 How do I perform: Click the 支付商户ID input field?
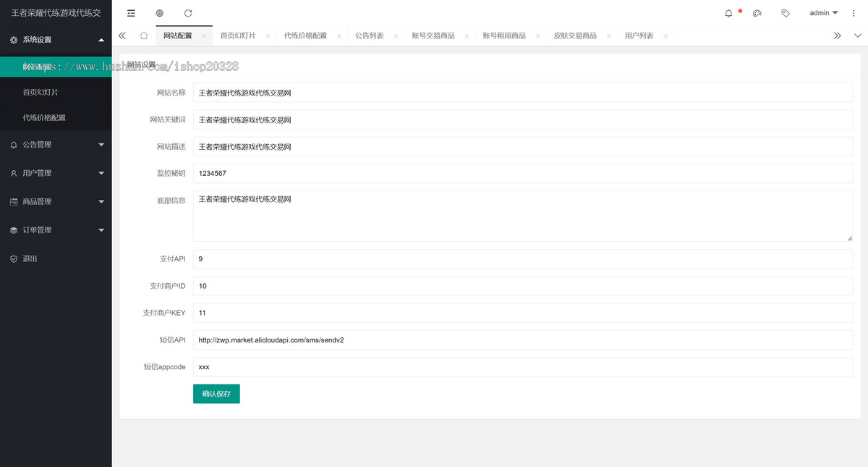pos(522,286)
